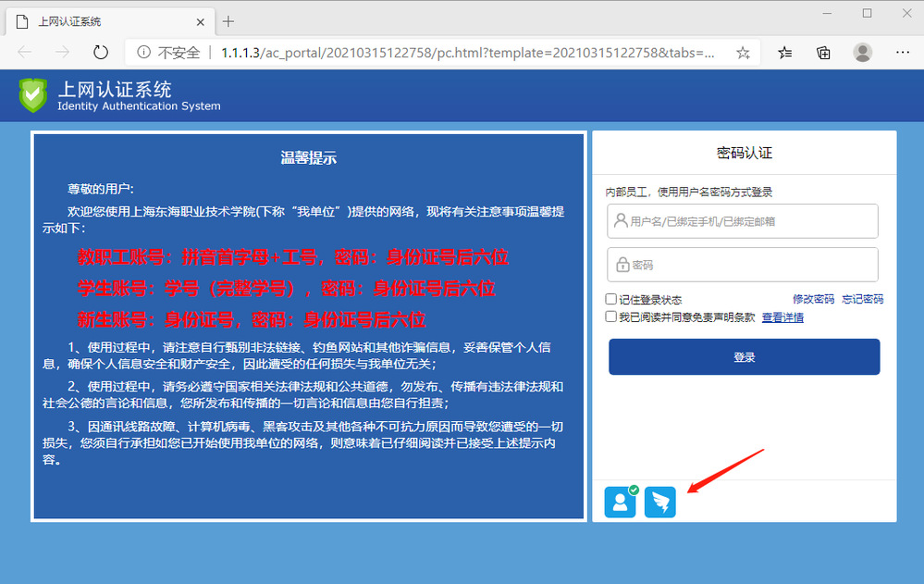Enable 记住登录状态 checkbox

pyautogui.click(x=611, y=299)
